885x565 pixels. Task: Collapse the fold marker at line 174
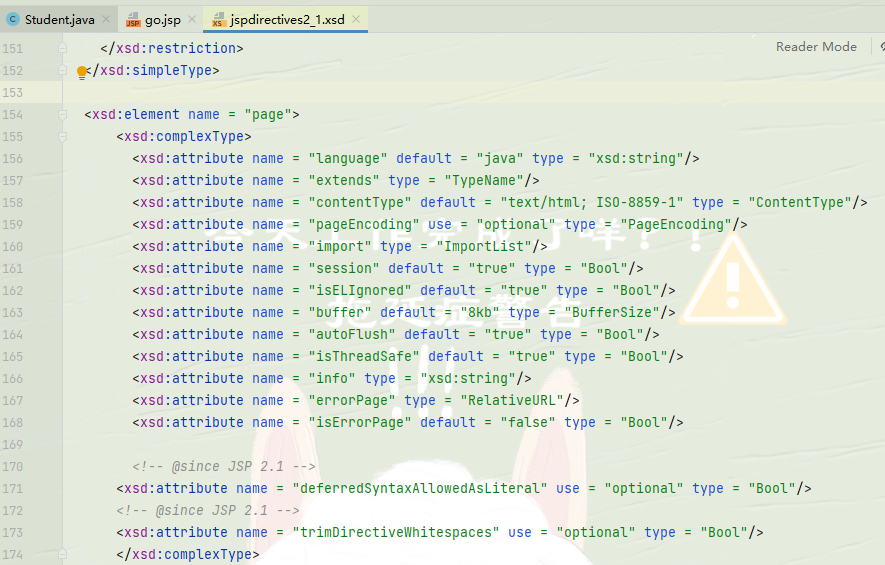63,554
